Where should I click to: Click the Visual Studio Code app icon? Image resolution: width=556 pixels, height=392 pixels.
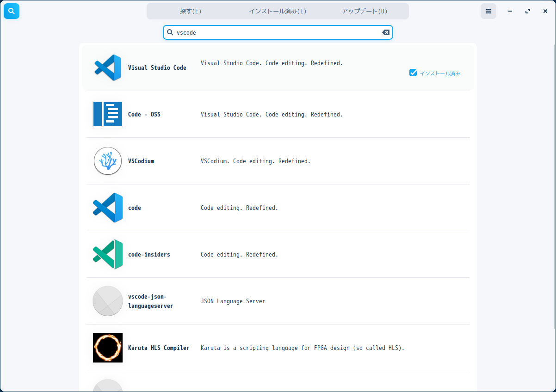(108, 67)
